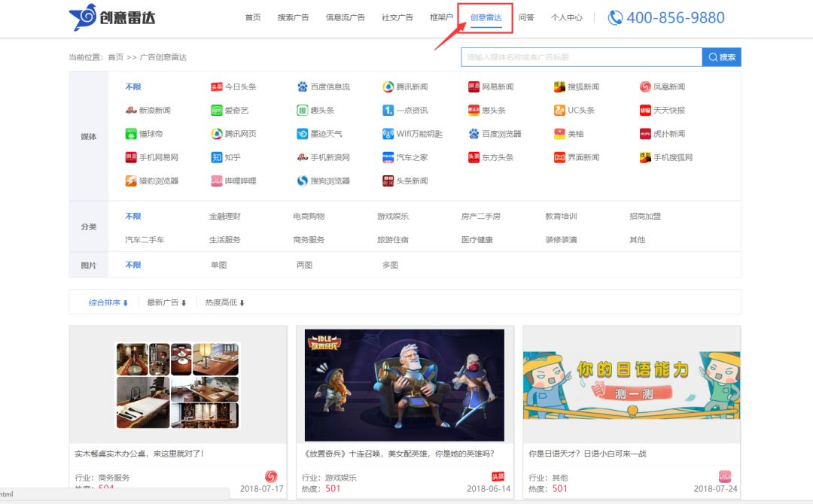
Task: Choose the 一点资讯 media icon
Action: (x=388, y=111)
